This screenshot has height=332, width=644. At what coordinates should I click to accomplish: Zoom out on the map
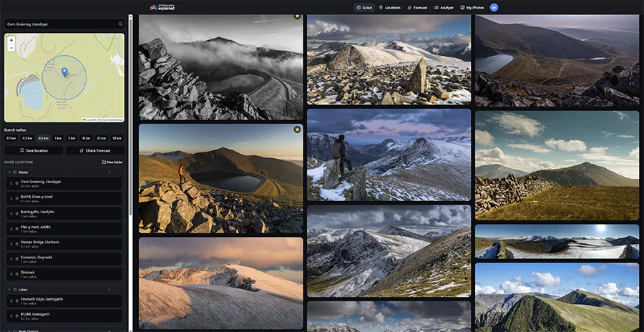point(11,48)
